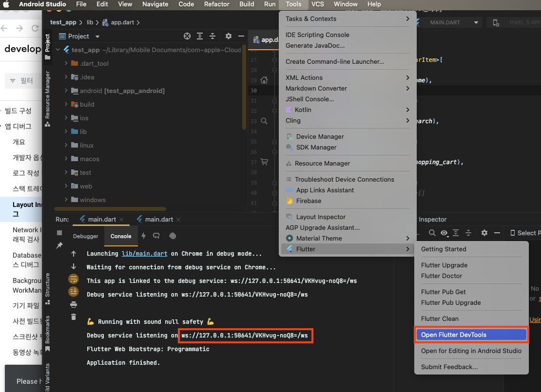The height and width of the screenshot is (392, 541).
Task: Choose Device Manager from Tools menu
Action: click(x=348, y=136)
